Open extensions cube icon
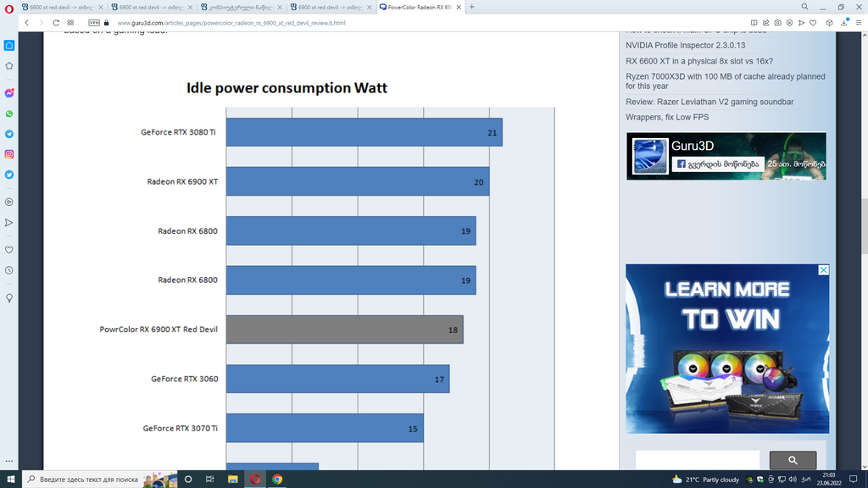The height and width of the screenshot is (488, 868). coord(829,23)
